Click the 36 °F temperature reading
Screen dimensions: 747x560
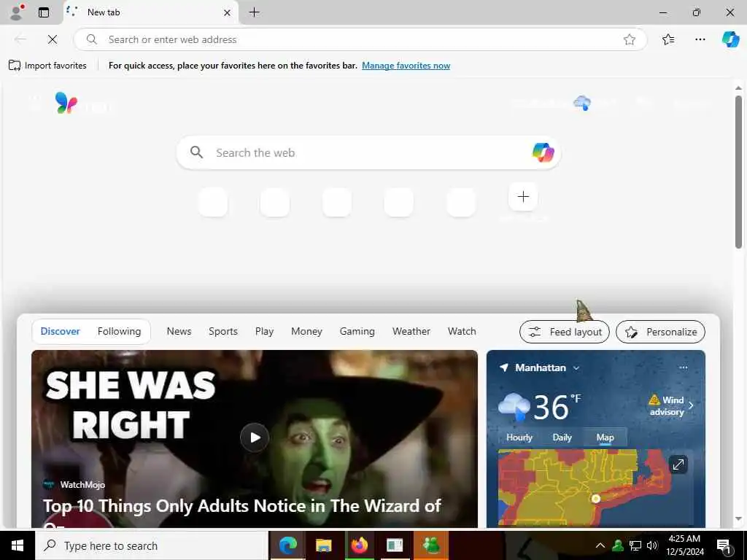pyautogui.click(x=557, y=407)
